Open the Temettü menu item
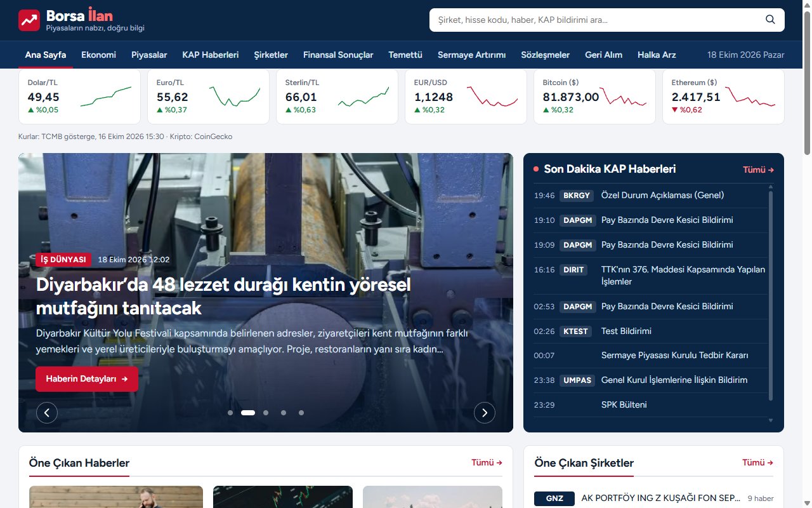The width and height of the screenshot is (812, 508). tap(405, 55)
